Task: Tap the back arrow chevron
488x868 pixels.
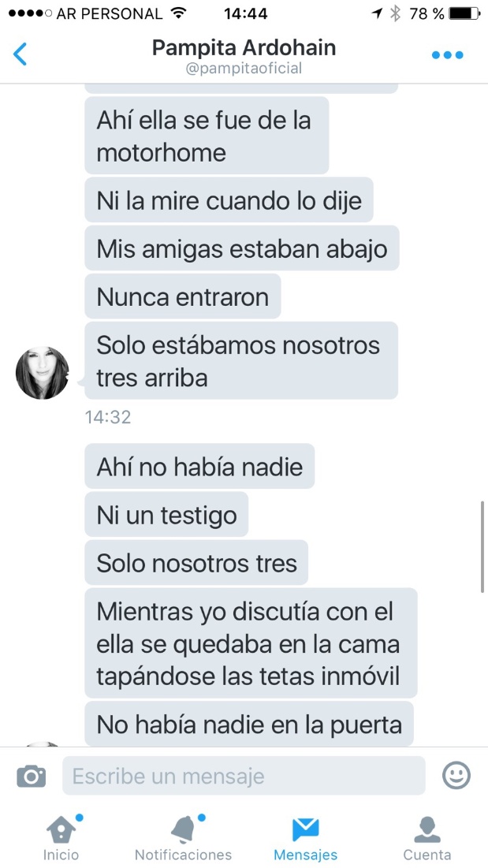Action: 20,54
